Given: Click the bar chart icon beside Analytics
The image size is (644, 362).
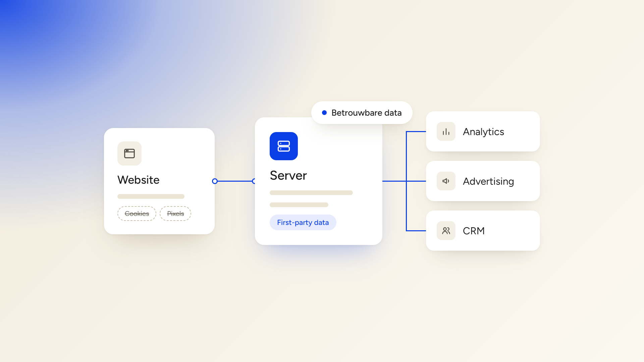Looking at the screenshot, I should pyautogui.click(x=446, y=131).
